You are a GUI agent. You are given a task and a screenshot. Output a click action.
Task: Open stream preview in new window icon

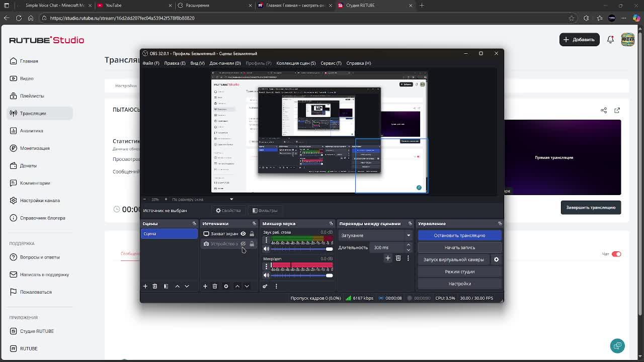click(617, 110)
